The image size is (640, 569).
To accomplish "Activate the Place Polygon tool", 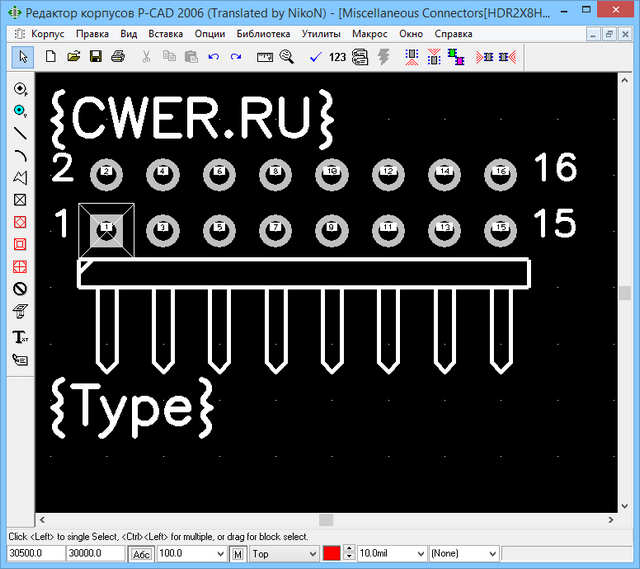I will click(x=20, y=177).
